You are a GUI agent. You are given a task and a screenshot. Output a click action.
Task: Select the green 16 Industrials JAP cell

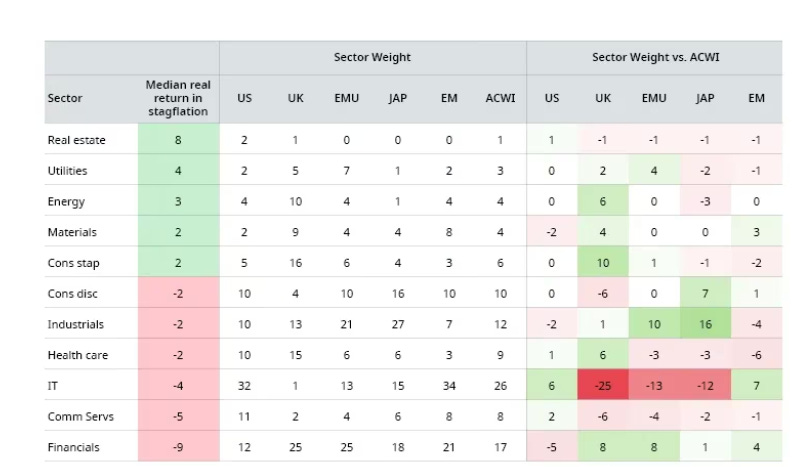705,323
